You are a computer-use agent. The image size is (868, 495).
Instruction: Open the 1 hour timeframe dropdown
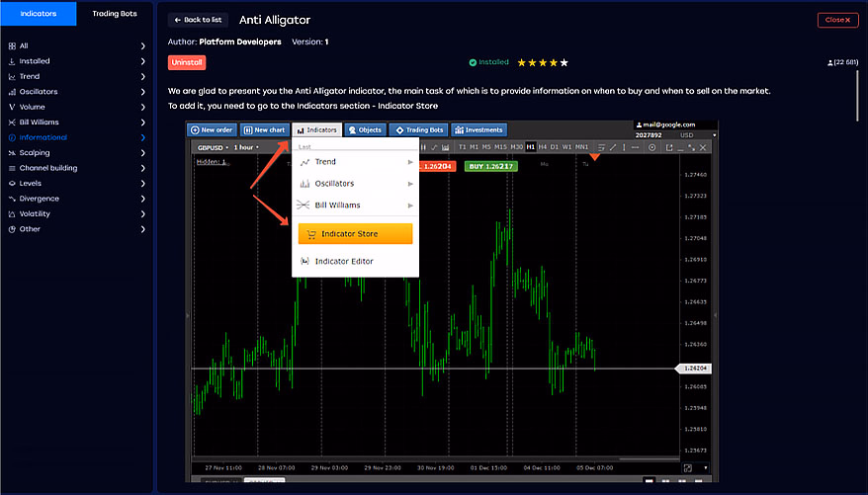pos(246,147)
